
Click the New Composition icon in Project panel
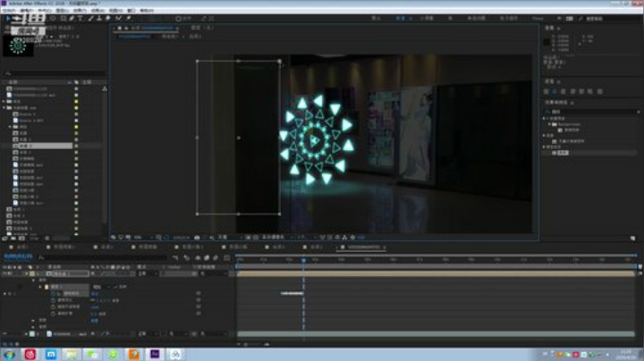(x=21, y=238)
